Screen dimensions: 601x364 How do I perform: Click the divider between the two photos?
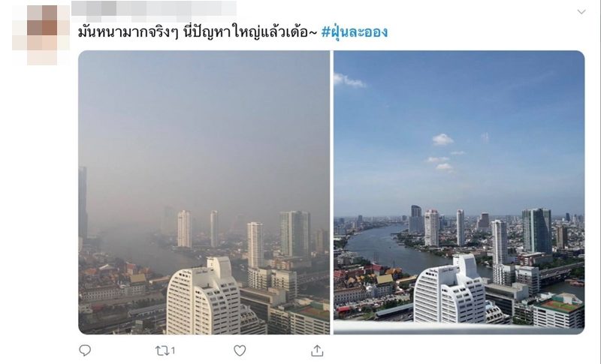pos(331,193)
